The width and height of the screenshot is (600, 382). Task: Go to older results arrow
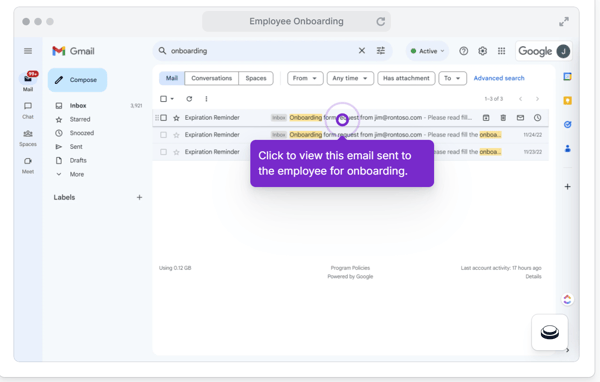[x=537, y=99]
